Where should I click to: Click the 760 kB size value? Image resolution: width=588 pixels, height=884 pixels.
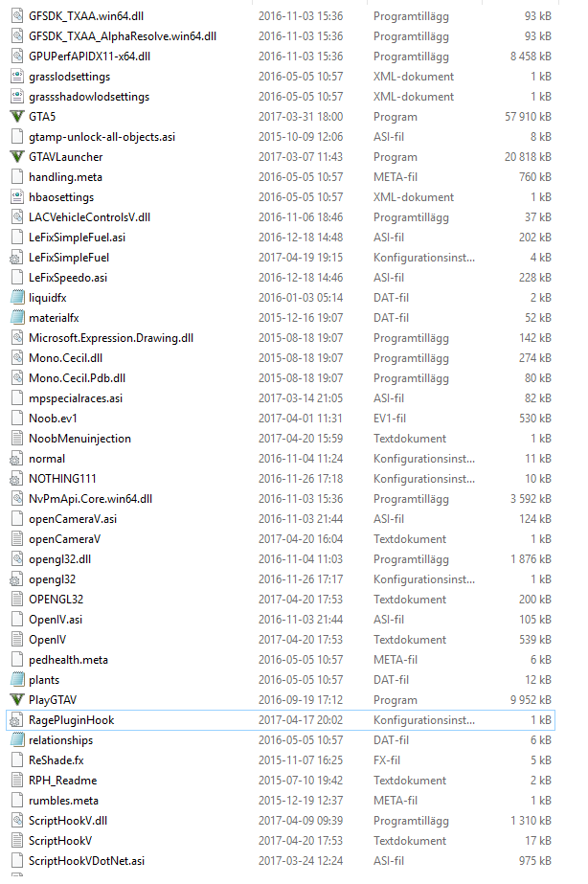(x=535, y=177)
